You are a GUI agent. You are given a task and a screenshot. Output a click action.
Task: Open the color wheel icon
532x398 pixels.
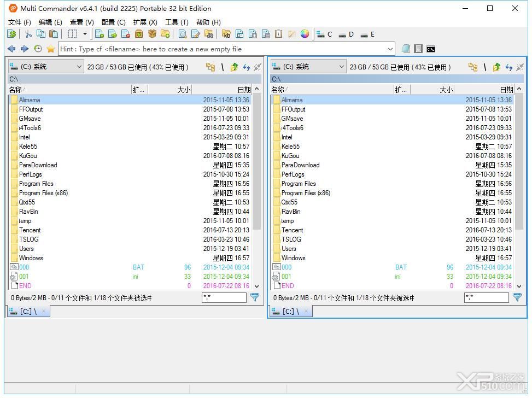(x=305, y=34)
